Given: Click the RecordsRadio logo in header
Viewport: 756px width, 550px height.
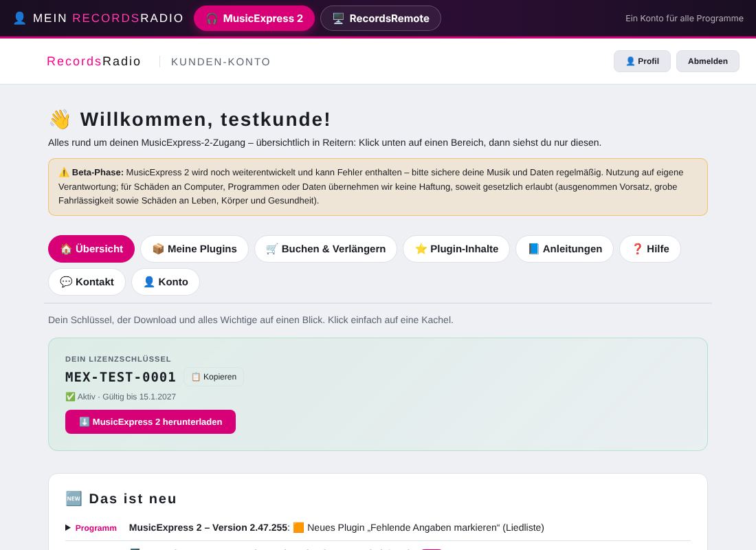Looking at the screenshot, I should point(93,61).
